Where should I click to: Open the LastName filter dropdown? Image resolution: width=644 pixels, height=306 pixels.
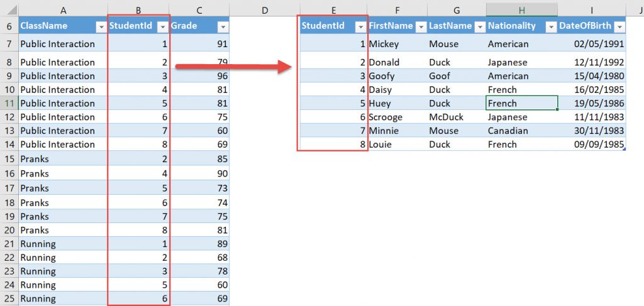[479, 26]
